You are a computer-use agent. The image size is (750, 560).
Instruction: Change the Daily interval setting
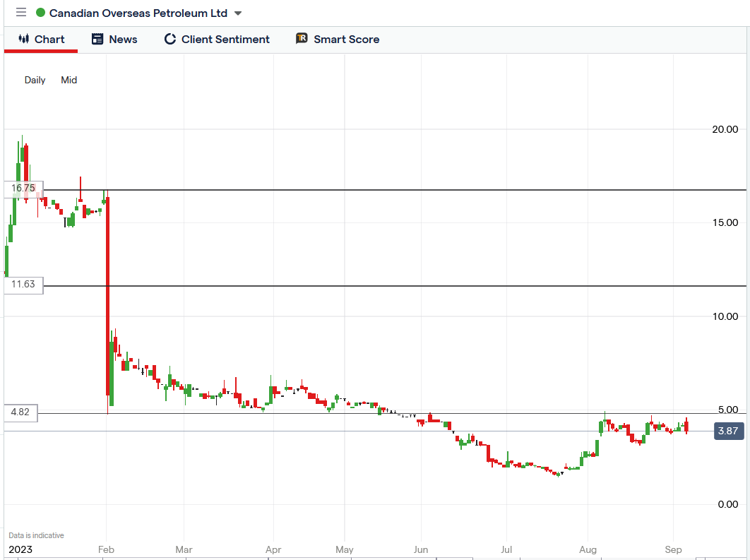pyautogui.click(x=35, y=80)
